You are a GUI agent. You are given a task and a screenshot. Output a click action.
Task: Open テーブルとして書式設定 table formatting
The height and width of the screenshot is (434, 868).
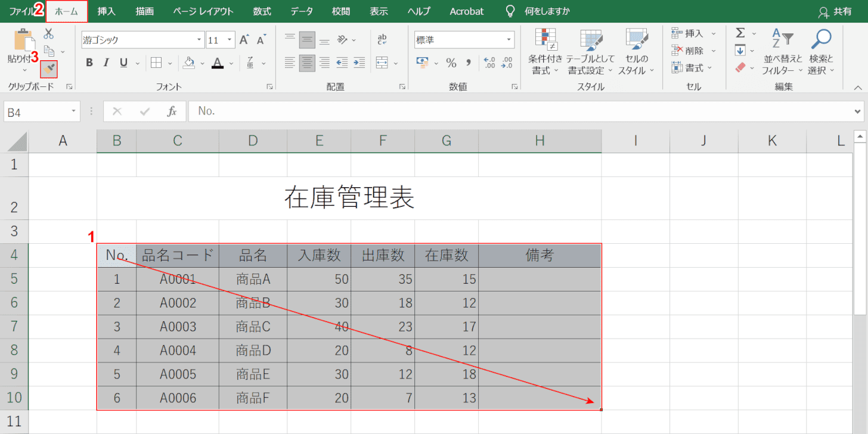point(590,51)
